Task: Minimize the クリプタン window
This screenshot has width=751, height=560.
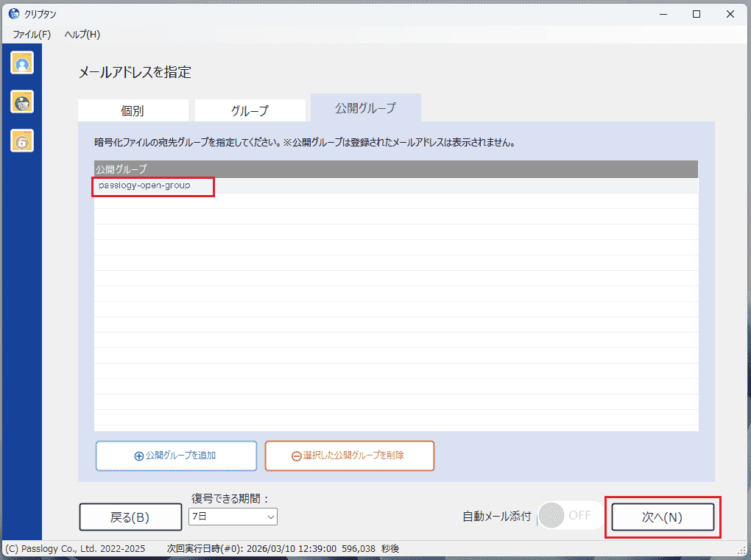Action: pyautogui.click(x=662, y=14)
